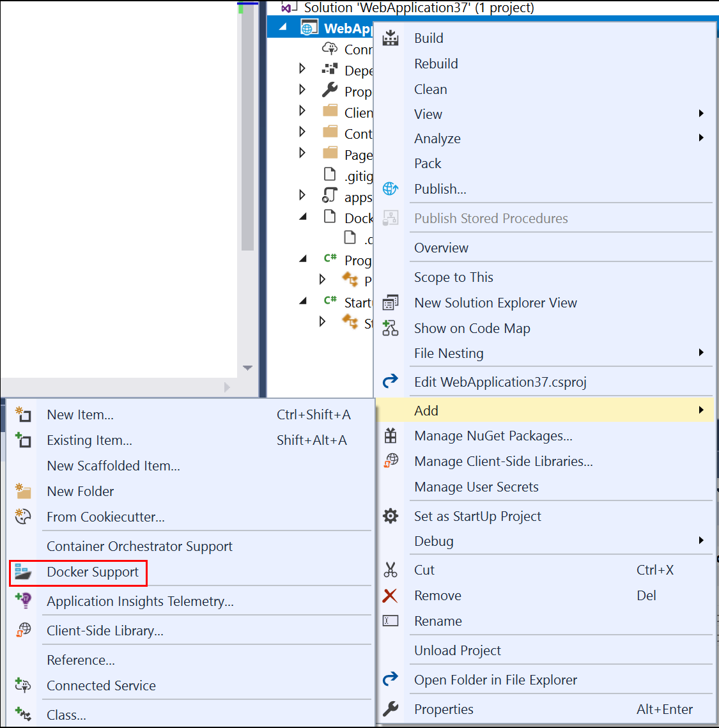The height and width of the screenshot is (728, 719).
Task: Click the New Item icon in the Add submenu
Action: click(23, 414)
